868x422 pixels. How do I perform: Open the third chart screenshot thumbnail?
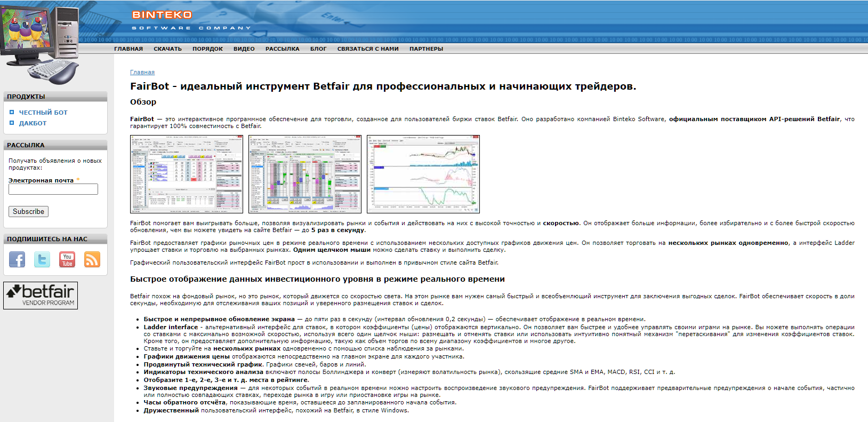[x=423, y=174]
